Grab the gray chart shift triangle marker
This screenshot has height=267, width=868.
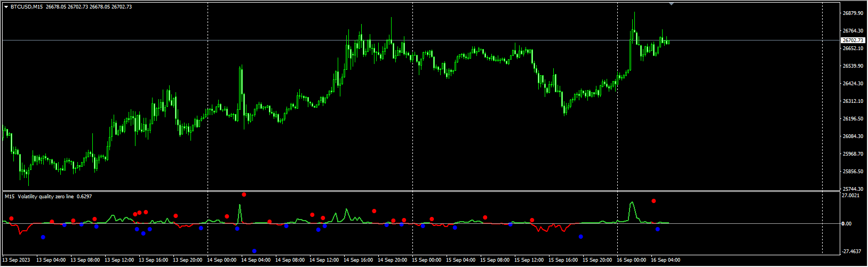point(671,4)
